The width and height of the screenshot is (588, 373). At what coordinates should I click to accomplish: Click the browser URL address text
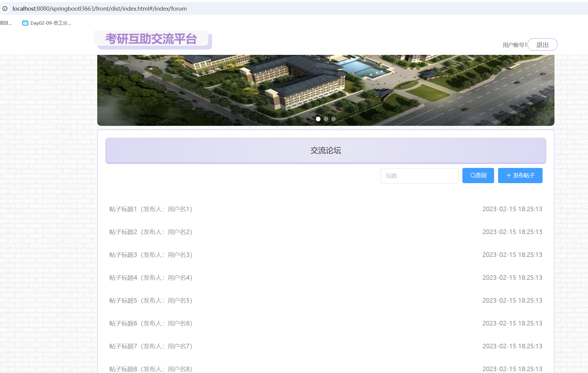point(99,9)
